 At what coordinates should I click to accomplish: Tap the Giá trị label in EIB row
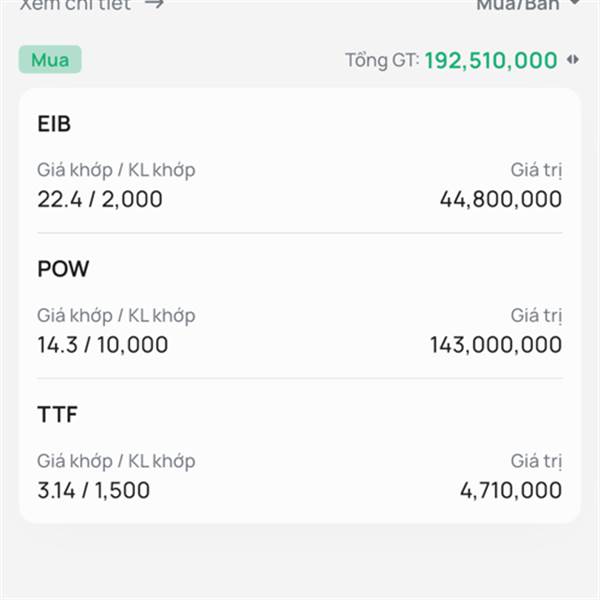coord(536,170)
